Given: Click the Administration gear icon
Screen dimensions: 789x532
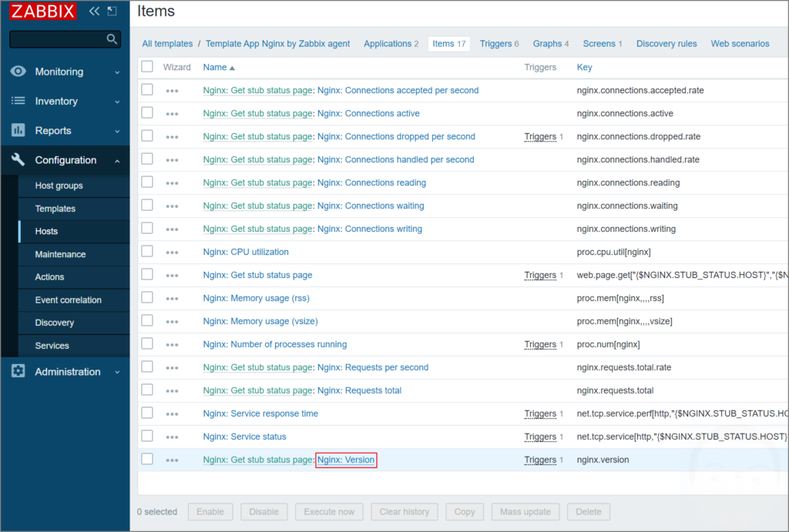Looking at the screenshot, I should [18, 371].
